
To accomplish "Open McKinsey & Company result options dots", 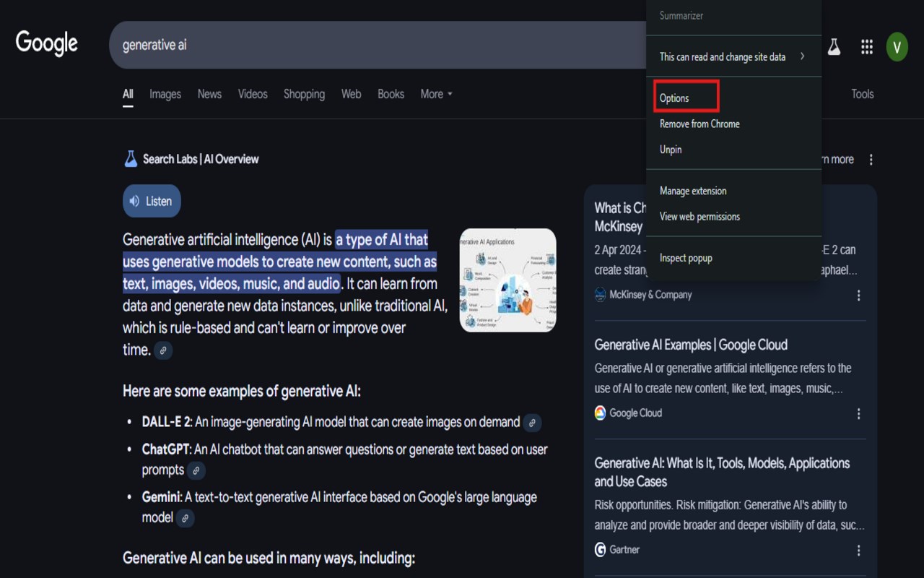I will coord(858,296).
